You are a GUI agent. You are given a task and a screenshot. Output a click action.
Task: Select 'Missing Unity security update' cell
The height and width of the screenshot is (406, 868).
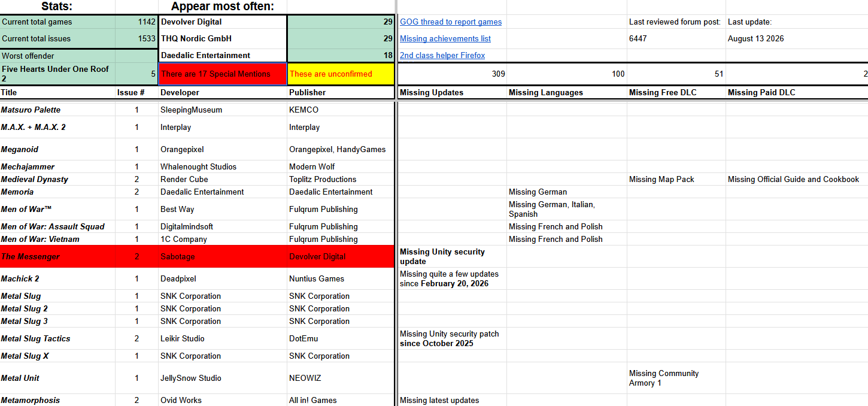tap(452, 257)
